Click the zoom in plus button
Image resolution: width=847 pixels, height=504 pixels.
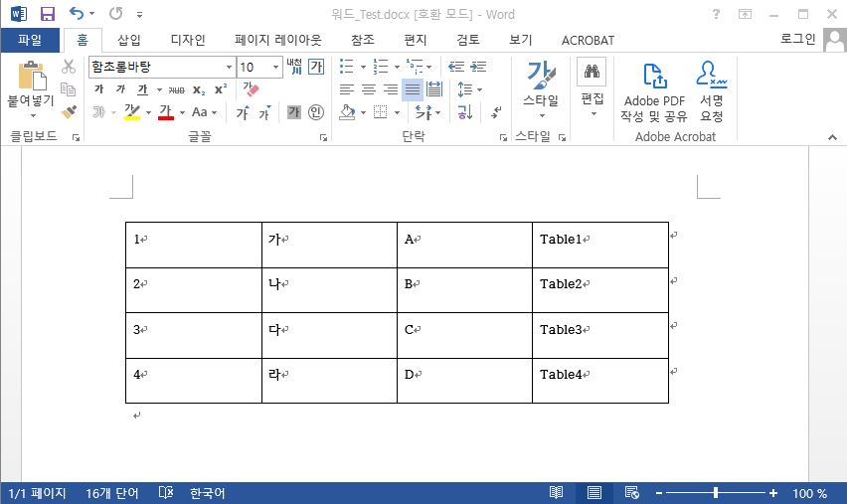click(773, 493)
